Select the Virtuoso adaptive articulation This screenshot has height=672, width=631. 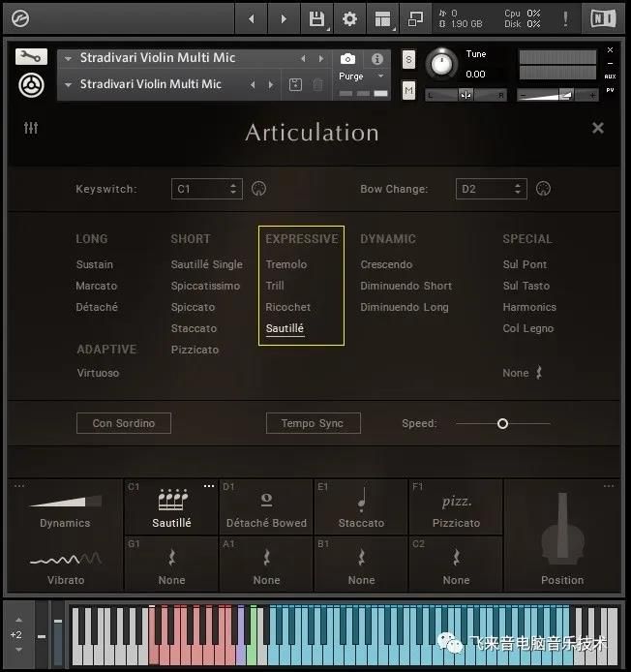coord(98,373)
